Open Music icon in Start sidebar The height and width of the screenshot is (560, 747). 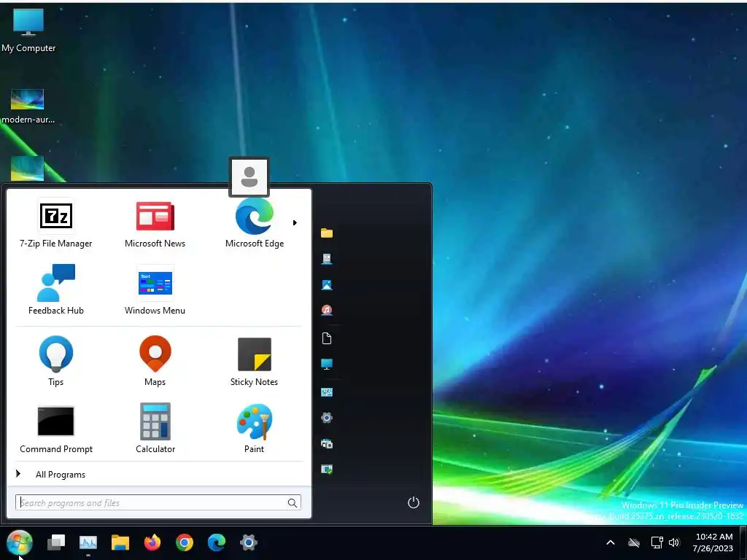pos(327,311)
